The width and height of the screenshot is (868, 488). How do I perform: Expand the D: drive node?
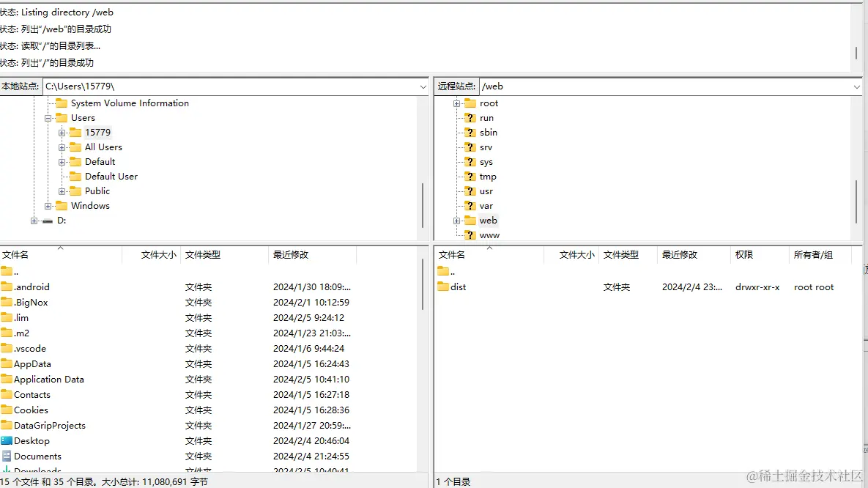point(34,221)
